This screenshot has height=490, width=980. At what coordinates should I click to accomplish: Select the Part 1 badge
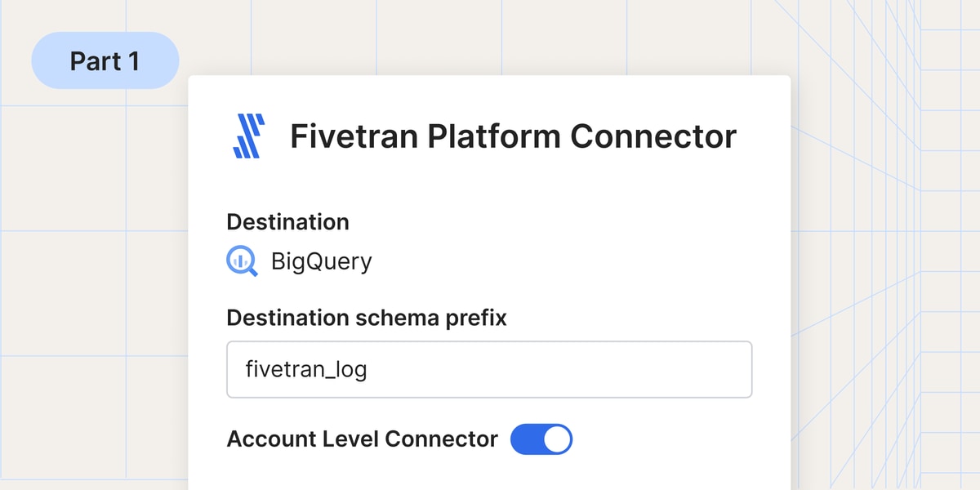pyautogui.click(x=105, y=60)
